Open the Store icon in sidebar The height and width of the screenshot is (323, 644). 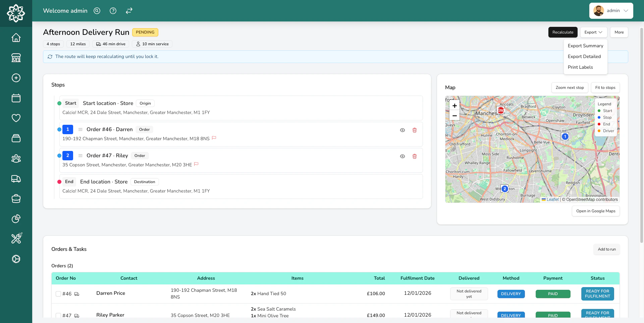click(16, 58)
